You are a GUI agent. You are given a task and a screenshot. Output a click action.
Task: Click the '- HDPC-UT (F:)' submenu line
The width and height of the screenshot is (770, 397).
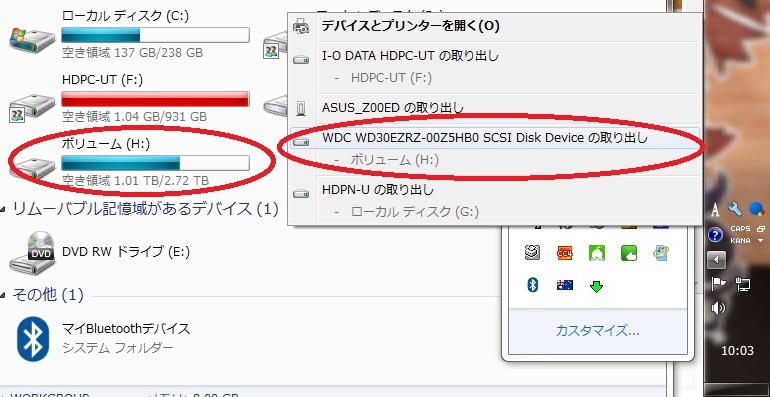(383, 78)
